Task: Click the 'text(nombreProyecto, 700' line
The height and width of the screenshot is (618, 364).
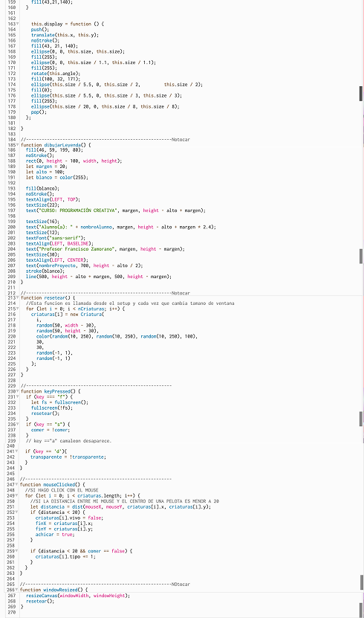Action: point(84,266)
